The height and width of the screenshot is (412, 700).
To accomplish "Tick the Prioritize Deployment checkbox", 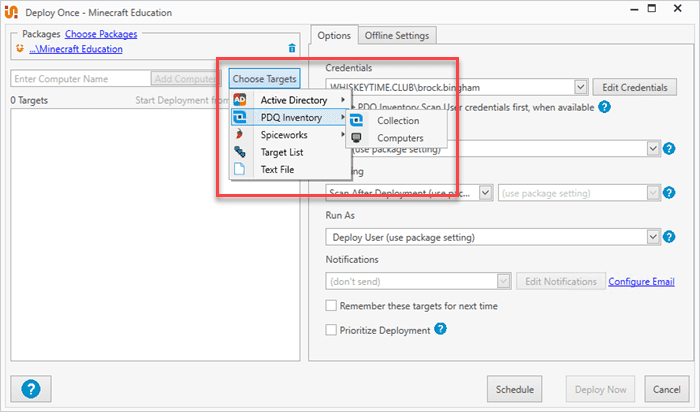I will (x=331, y=330).
